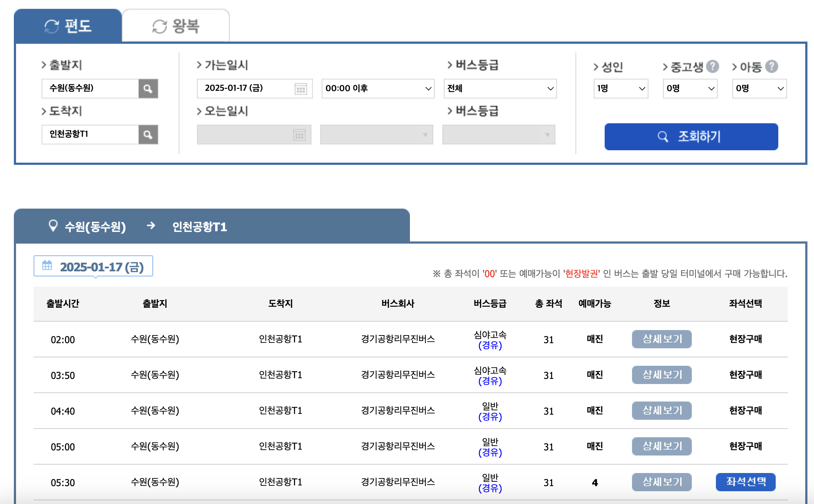
Task: Change the 중고생 passenger count to 0명
Action: coord(689,88)
